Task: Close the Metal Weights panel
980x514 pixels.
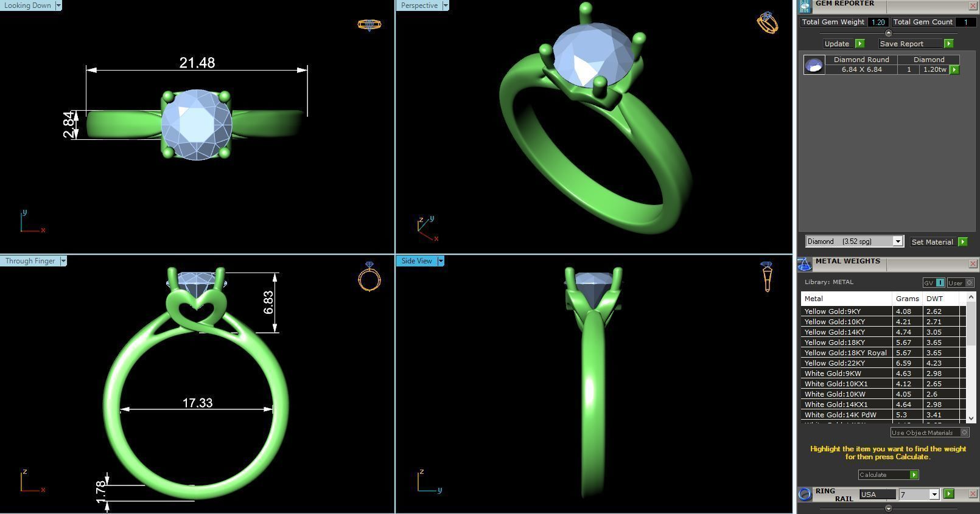Action: (972, 264)
